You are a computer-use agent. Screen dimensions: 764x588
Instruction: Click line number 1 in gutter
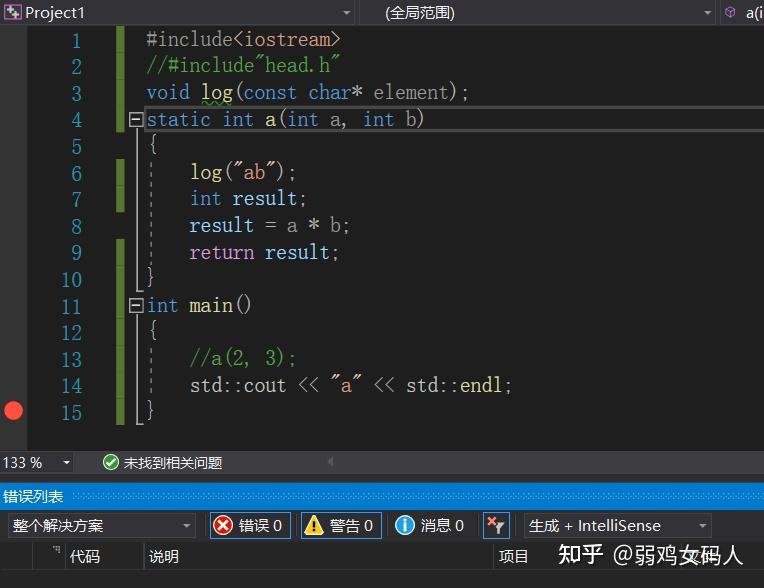76,40
